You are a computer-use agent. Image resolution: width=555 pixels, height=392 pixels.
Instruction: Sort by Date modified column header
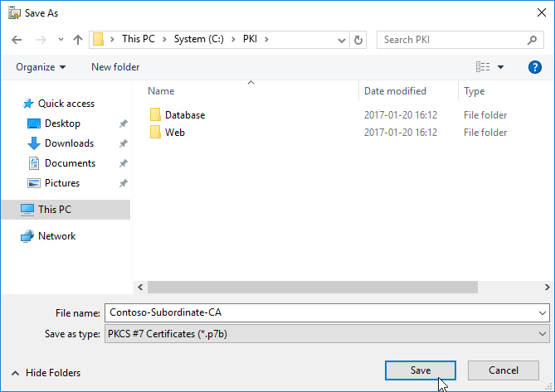(x=395, y=91)
